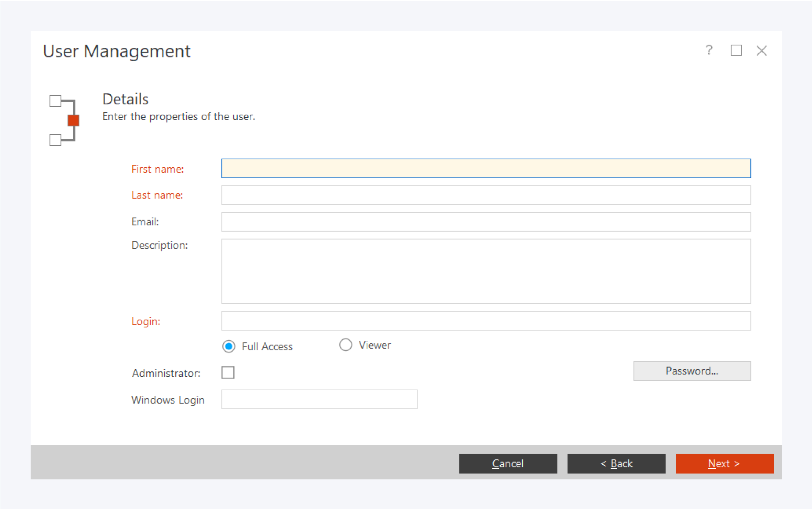Click the Email input field

tap(486, 222)
